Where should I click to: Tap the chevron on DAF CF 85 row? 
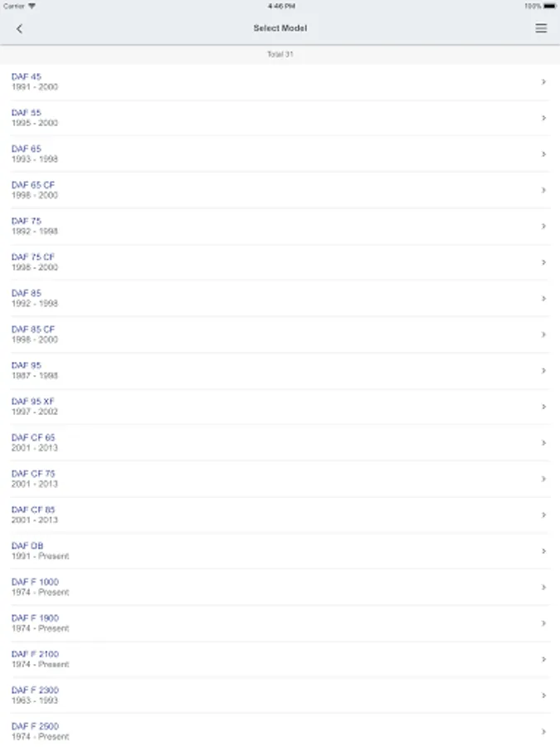pyautogui.click(x=543, y=515)
